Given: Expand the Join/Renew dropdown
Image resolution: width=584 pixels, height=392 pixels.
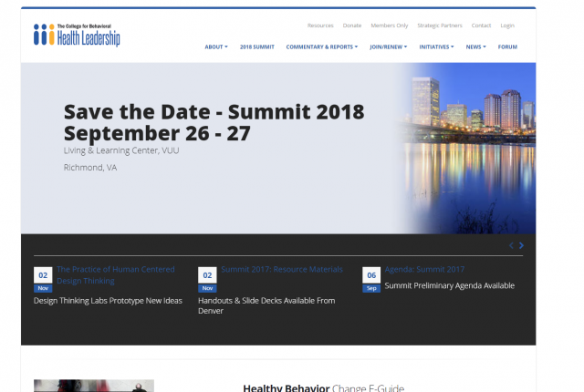Looking at the screenshot, I should click(388, 46).
